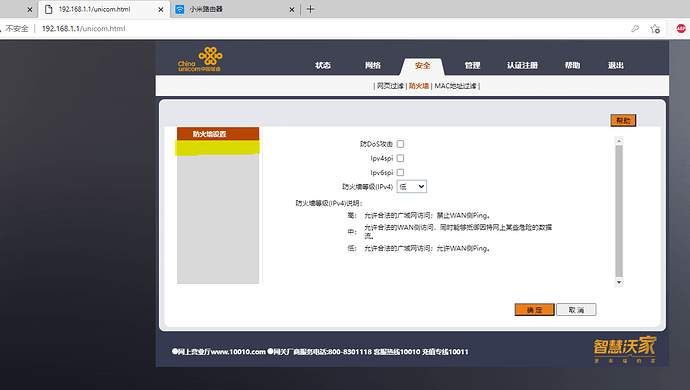
Task: Click the scrollbar down arrow in settings panel
Action: [x=619, y=282]
